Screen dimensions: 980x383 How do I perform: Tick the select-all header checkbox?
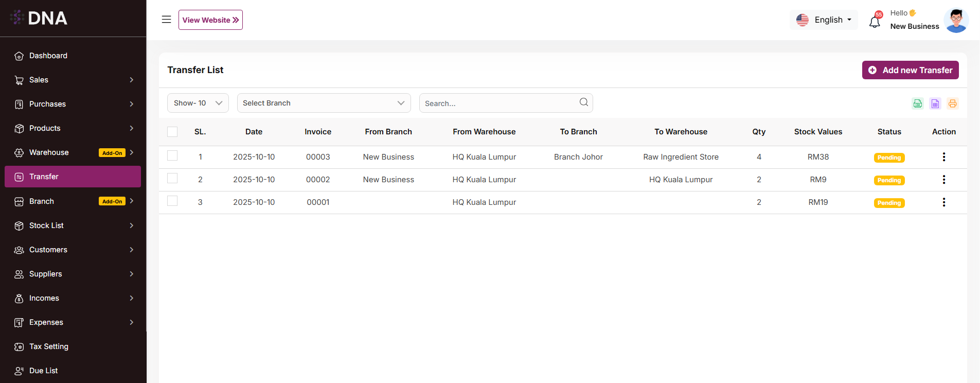172,132
